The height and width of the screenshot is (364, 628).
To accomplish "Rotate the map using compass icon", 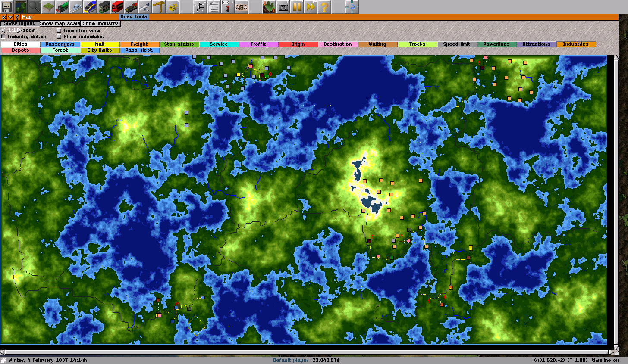I will click(x=352, y=7).
